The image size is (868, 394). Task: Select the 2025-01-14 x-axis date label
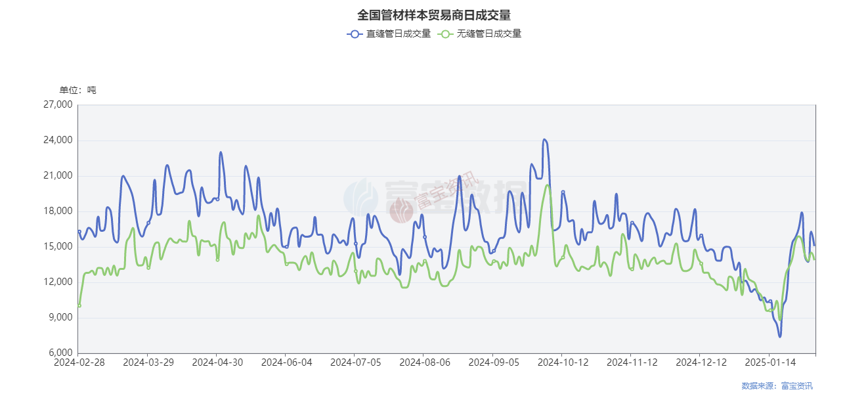(x=770, y=362)
